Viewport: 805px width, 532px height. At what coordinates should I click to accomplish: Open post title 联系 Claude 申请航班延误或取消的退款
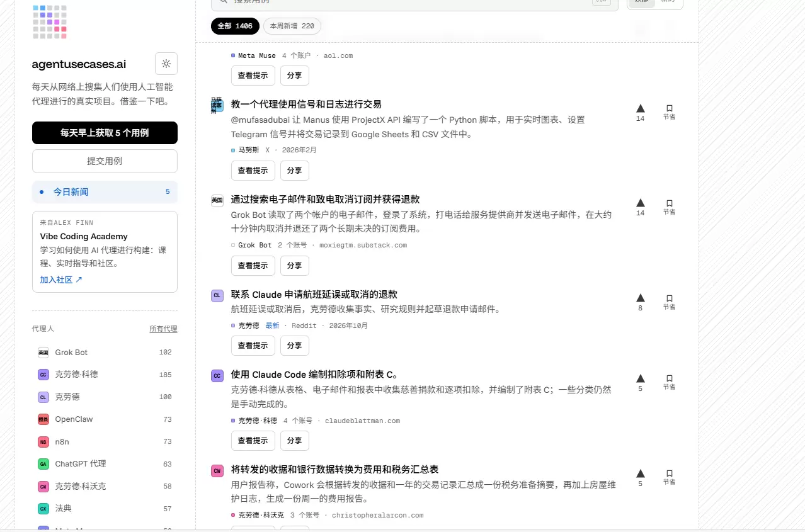[314, 295]
